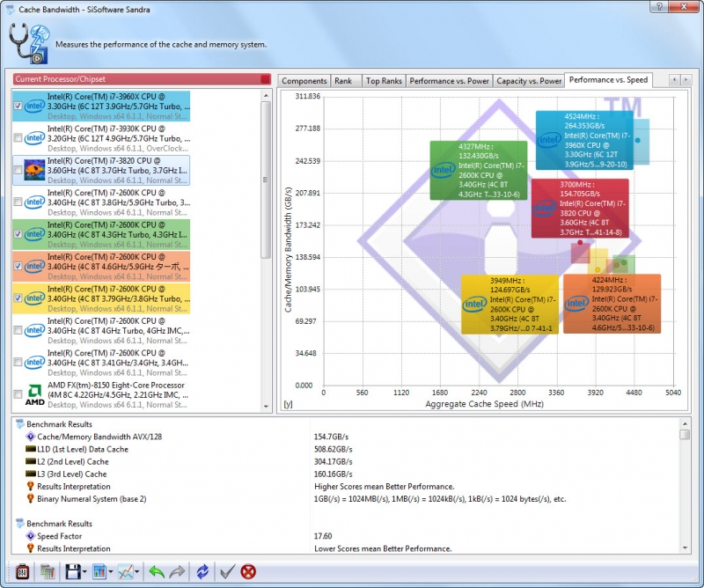Viewport: 704px width, 588px height.
Task: Check the AMD FX-8150 checkbox
Action: coord(18,394)
